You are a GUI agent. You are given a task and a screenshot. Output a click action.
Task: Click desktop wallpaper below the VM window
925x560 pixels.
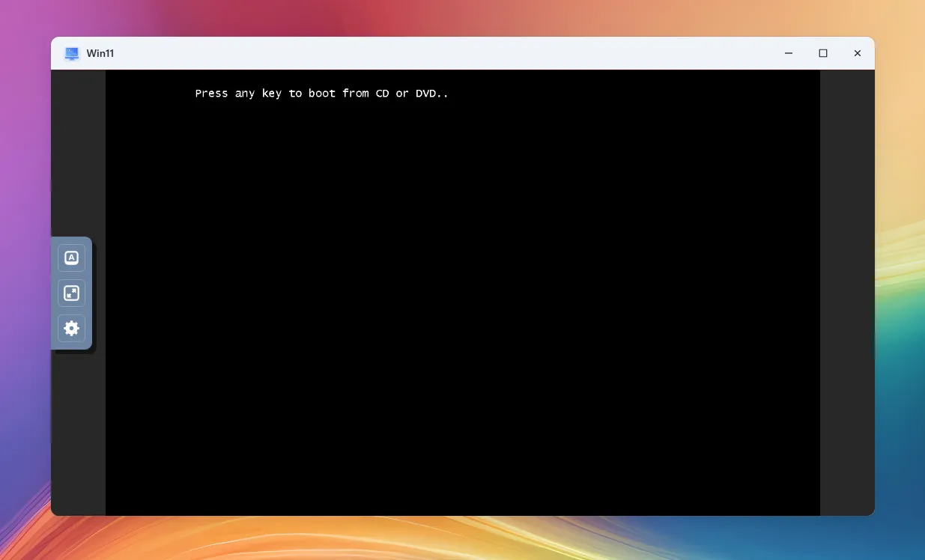(x=449, y=539)
